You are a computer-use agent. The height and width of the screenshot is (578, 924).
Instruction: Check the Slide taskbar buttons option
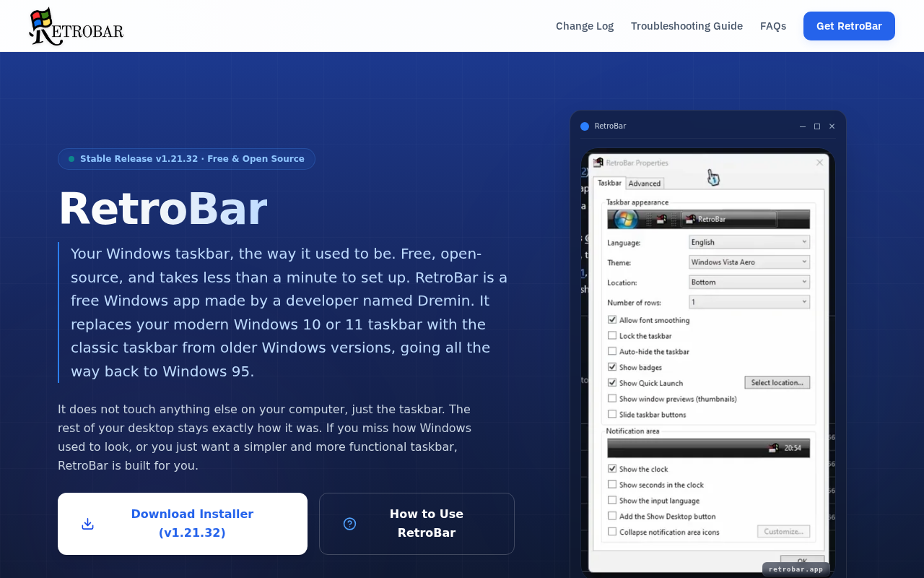[612, 415]
